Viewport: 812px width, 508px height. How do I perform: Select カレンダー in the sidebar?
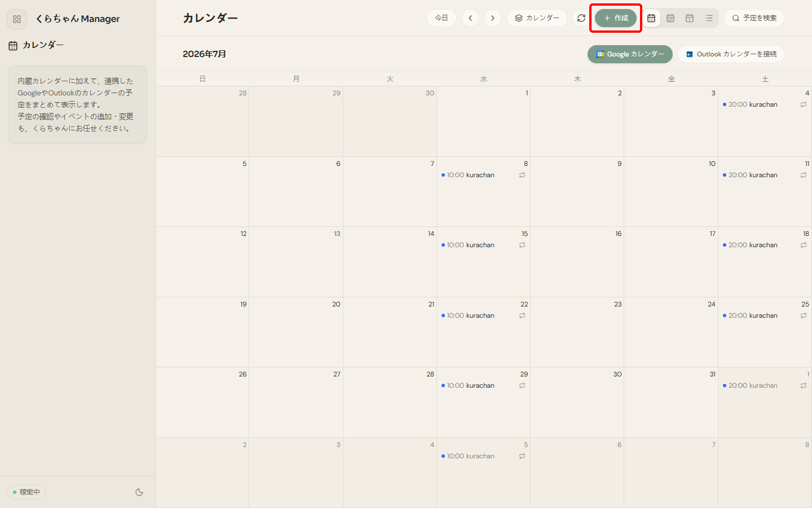36,45
